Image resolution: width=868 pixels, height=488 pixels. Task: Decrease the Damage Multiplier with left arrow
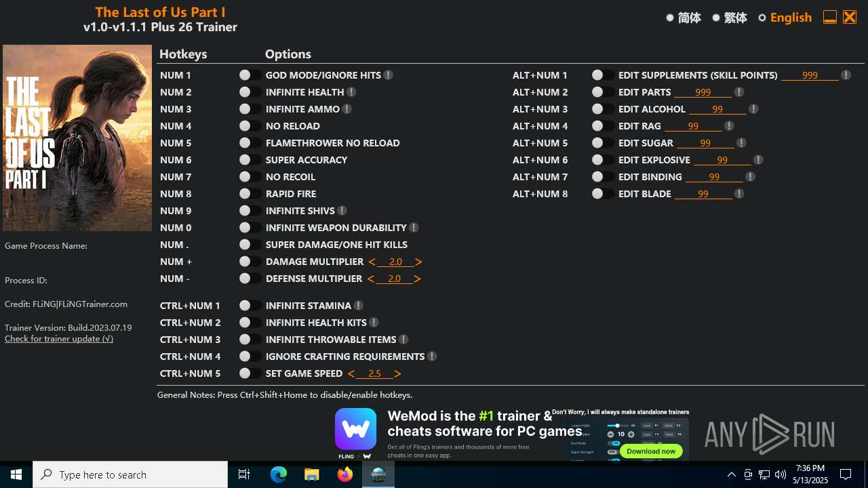(x=372, y=262)
